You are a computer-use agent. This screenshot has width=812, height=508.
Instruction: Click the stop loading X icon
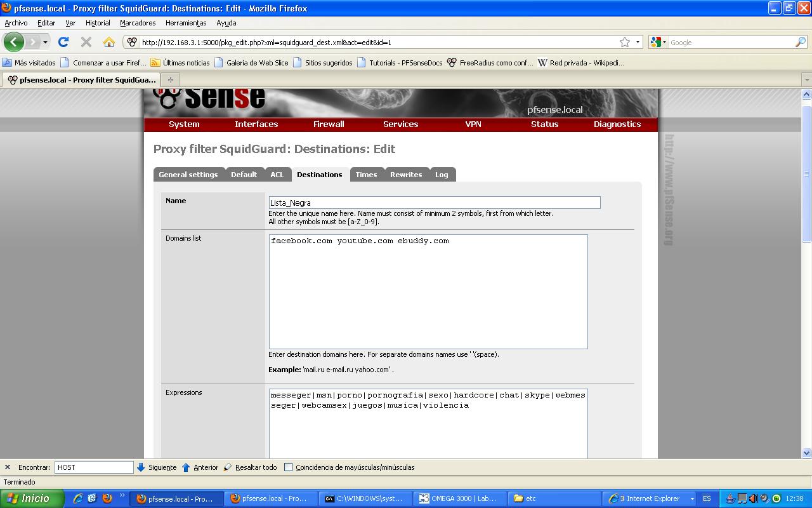pyautogui.click(x=86, y=42)
